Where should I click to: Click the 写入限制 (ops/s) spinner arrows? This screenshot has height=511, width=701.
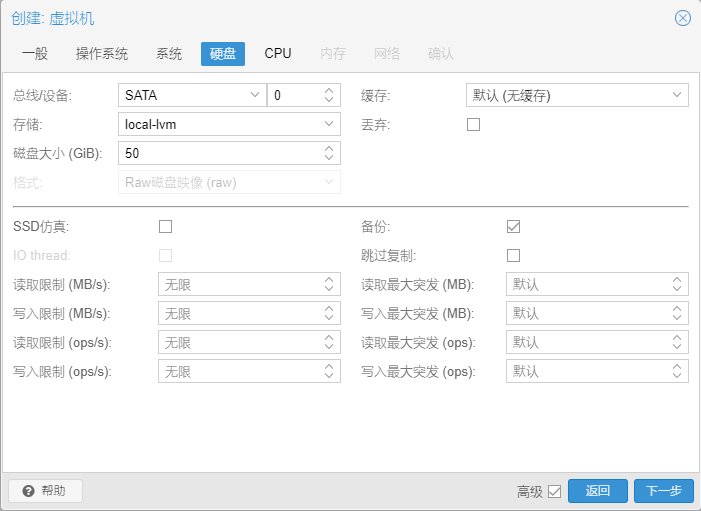(x=329, y=371)
